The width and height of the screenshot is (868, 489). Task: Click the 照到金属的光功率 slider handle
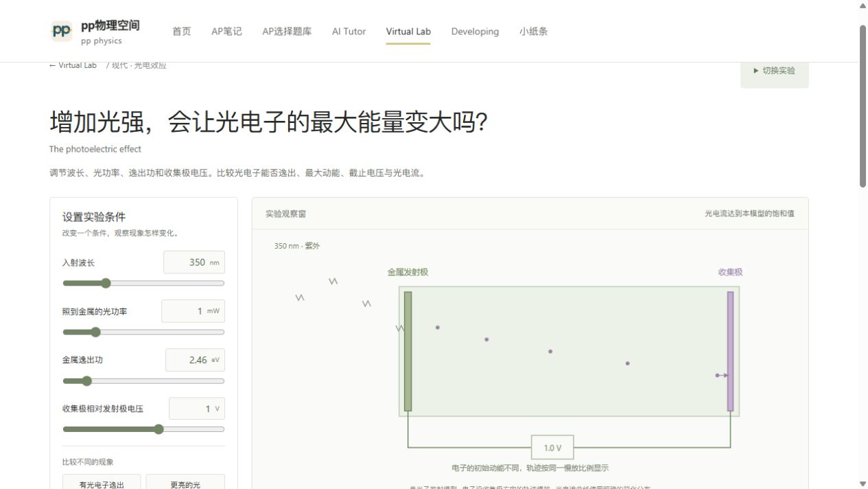95,332
